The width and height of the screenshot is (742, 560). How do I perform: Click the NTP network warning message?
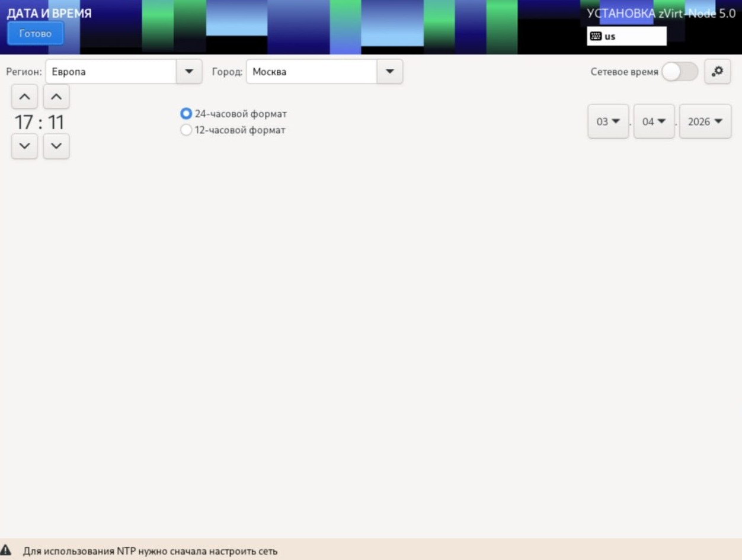click(150, 551)
